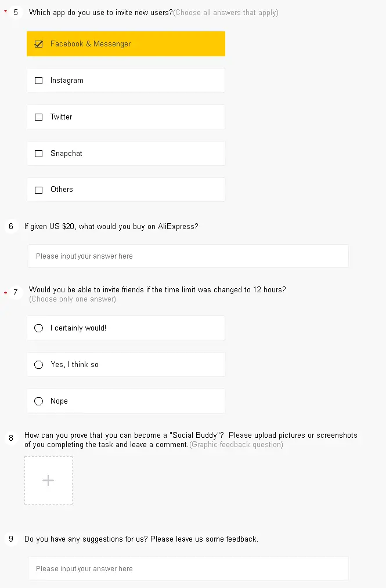Select the Snapchat checkbox

pos(39,154)
